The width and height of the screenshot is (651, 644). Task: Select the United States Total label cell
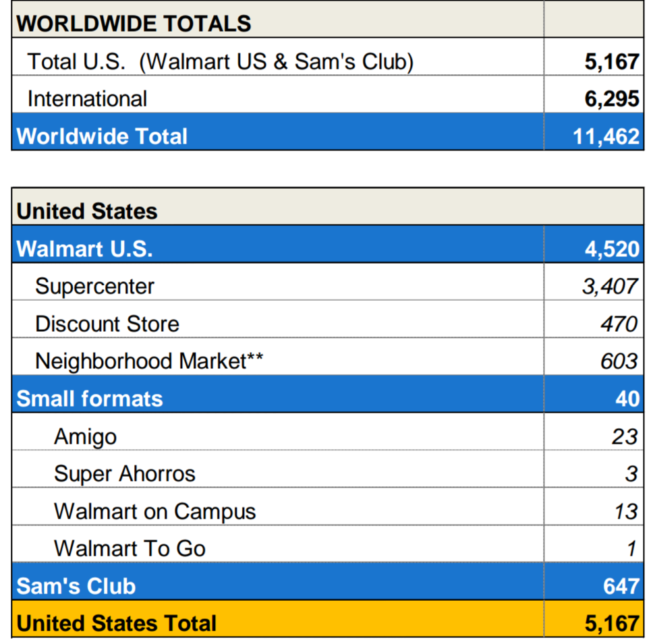pos(116,622)
